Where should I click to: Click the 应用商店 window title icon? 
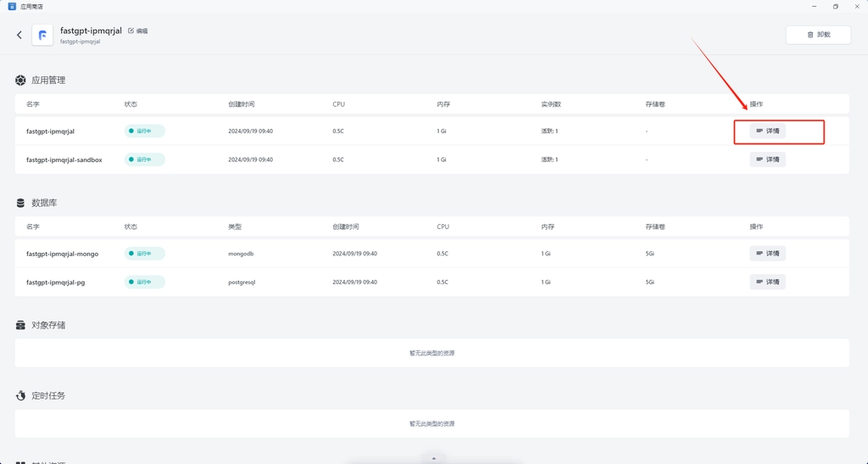(x=12, y=7)
